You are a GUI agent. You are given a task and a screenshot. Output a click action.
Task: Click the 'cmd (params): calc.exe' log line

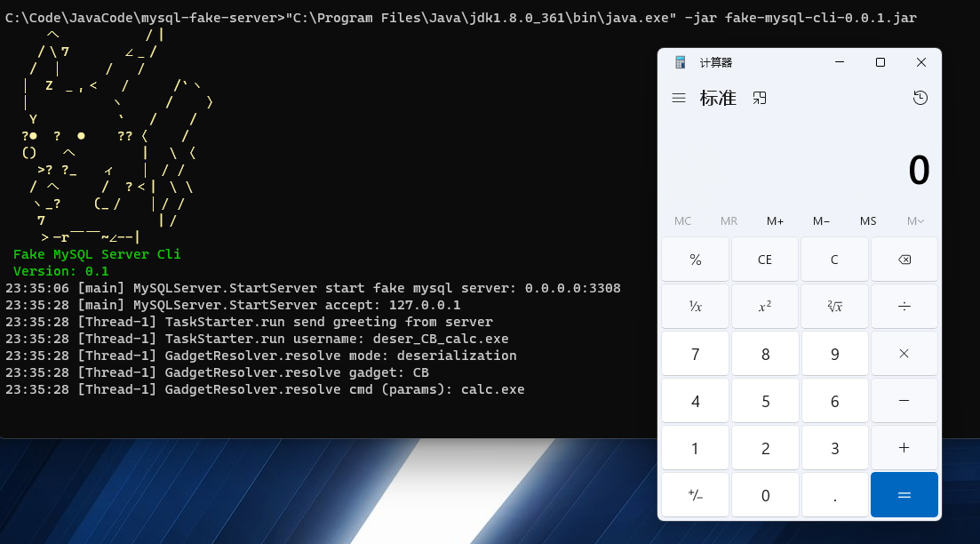pos(265,389)
